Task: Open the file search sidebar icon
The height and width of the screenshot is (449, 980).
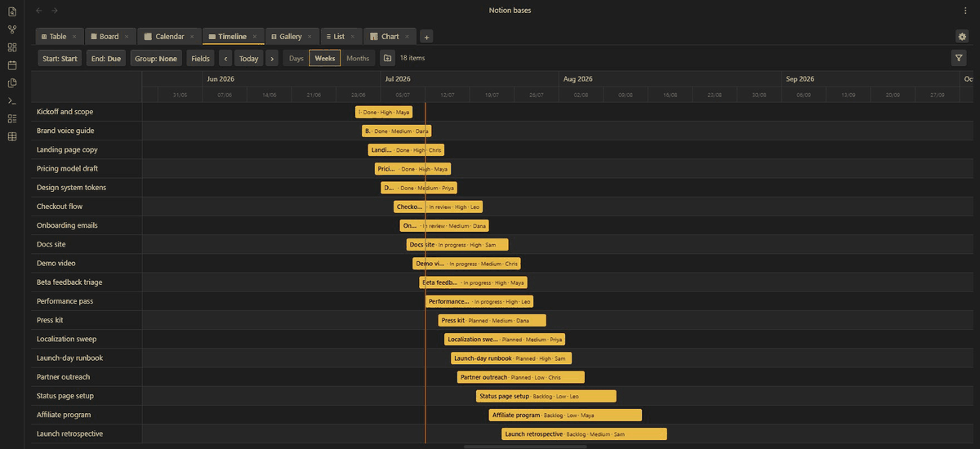Action: tap(11, 11)
